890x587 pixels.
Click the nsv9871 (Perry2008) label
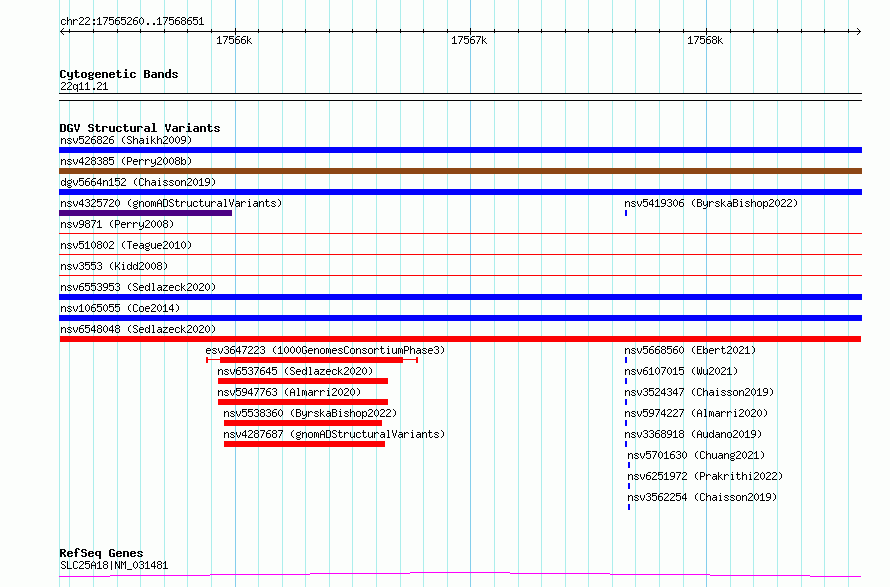click(117, 224)
